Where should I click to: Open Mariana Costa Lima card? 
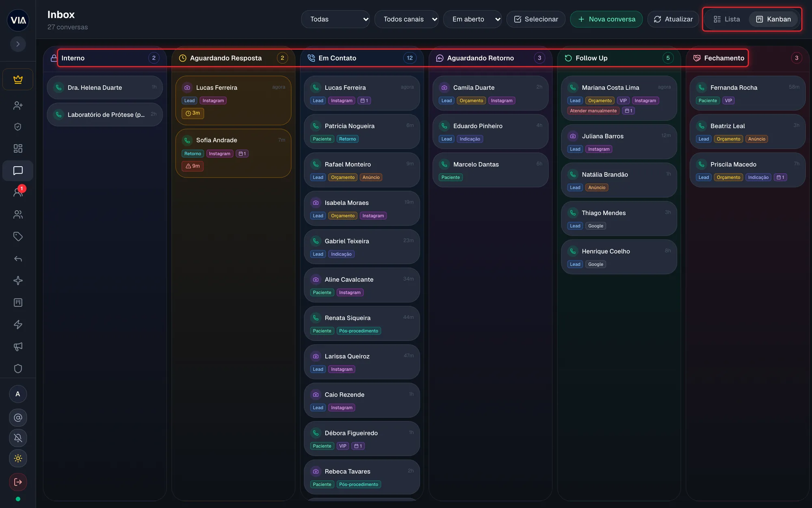pyautogui.click(x=619, y=98)
